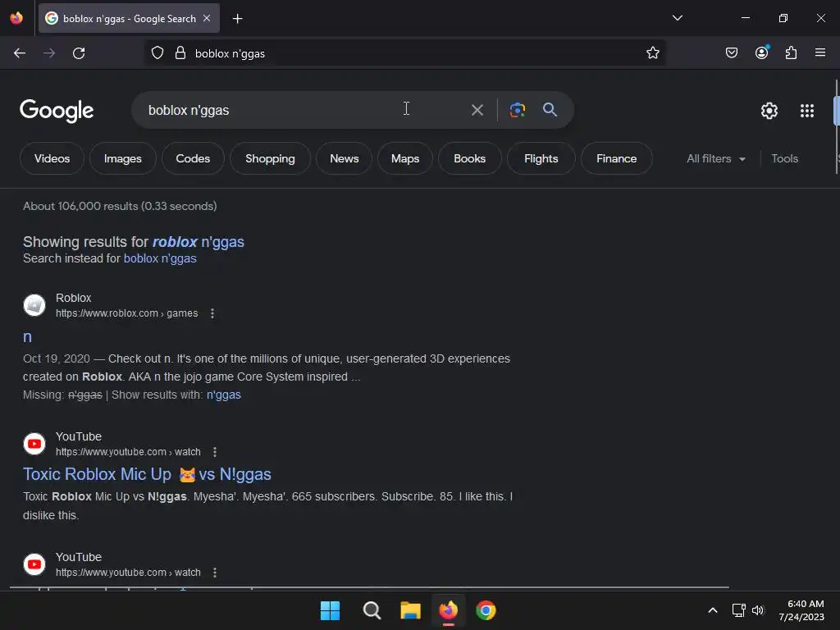Select the Books filter
Viewport: 840px width, 630px height.
click(x=470, y=158)
